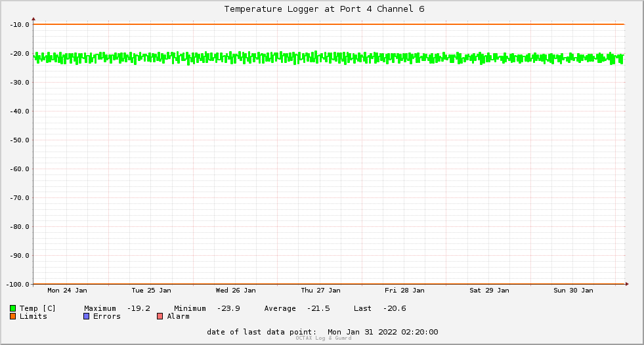Viewport: 644px width, 345px height.
Task: Click the Sun 30 Jan axis label
Action: click(x=573, y=291)
